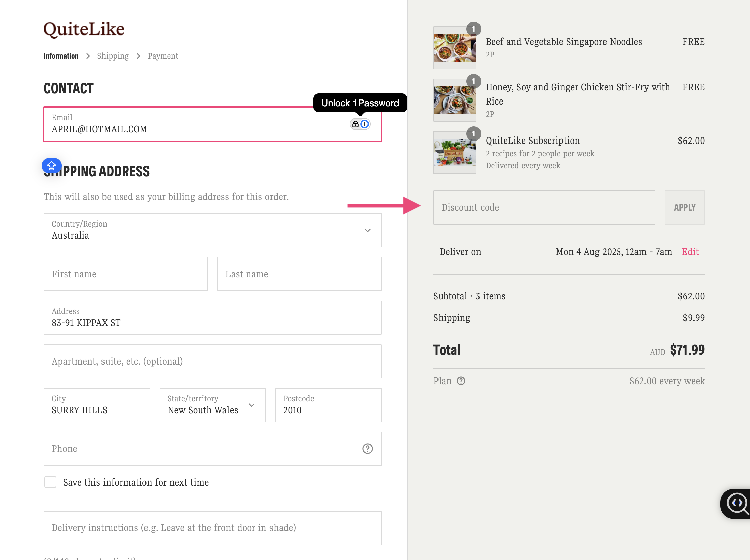Image resolution: width=750 pixels, height=560 pixels.
Task: Check Save this information for next time
Action: (x=50, y=482)
